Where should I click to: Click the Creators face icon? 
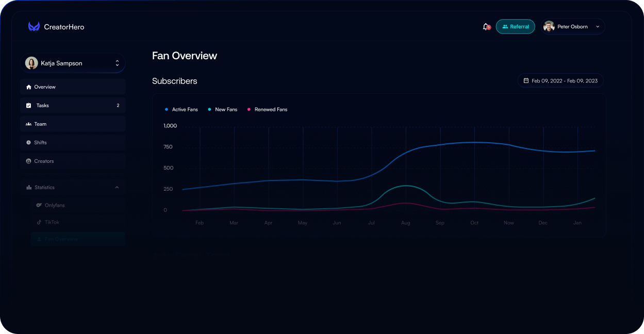[29, 161]
